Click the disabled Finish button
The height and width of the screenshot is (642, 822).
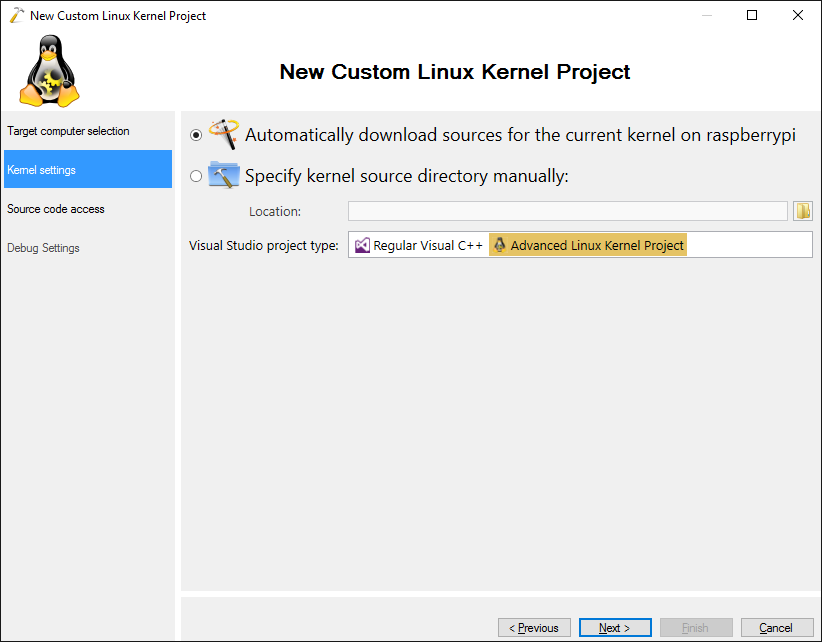point(696,628)
